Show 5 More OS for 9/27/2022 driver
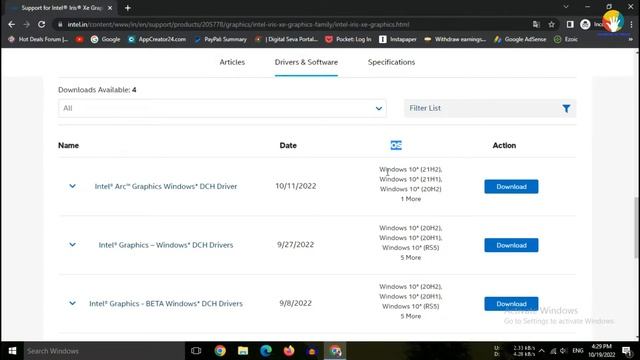Screen dimensions: 640x360 point(411,258)
